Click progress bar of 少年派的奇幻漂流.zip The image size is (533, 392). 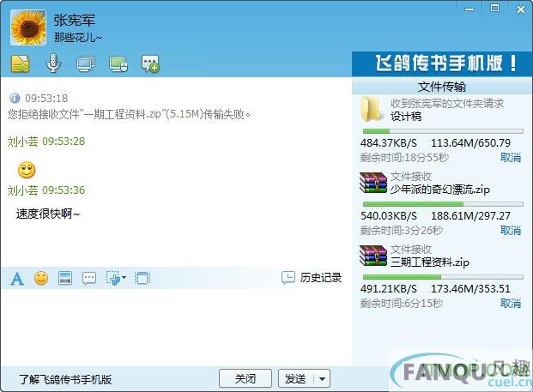coord(443,204)
